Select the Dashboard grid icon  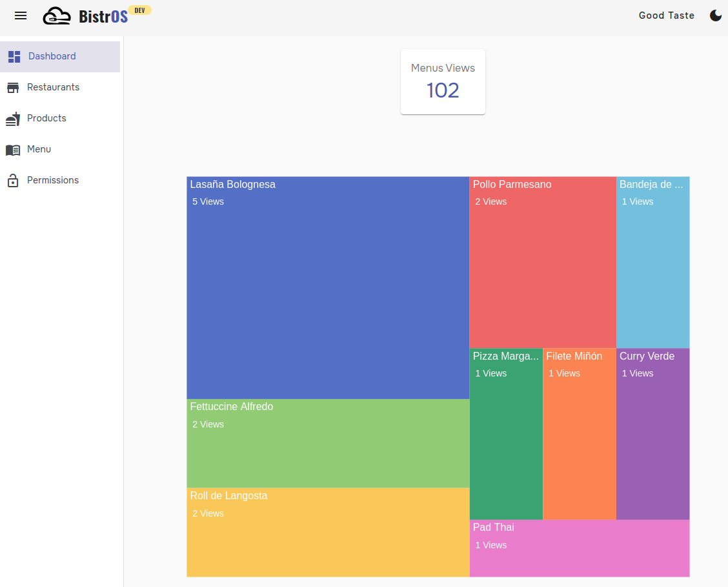(x=14, y=56)
